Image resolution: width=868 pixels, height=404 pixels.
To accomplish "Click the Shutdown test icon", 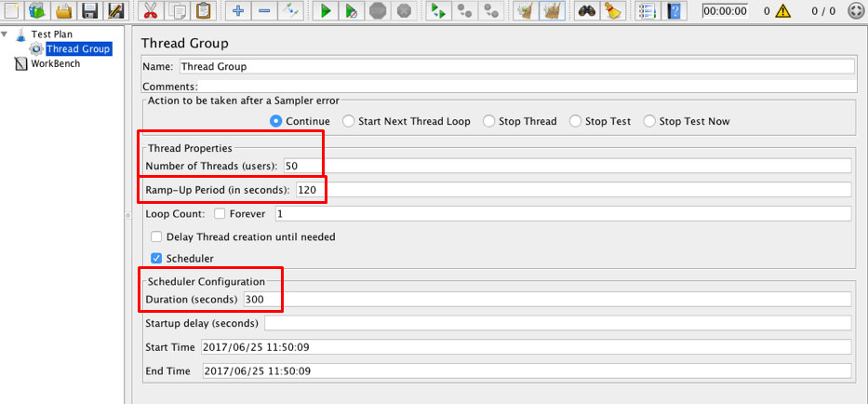I will pyautogui.click(x=405, y=10).
